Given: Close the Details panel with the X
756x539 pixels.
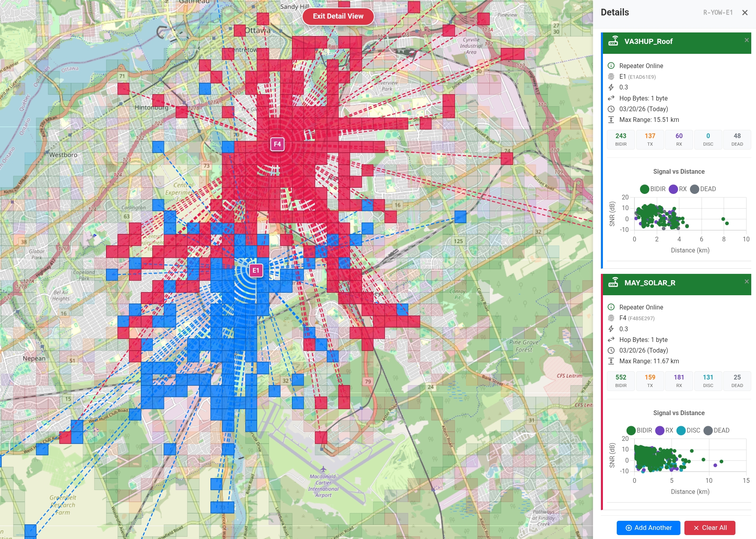Looking at the screenshot, I should tap(745, 13).
